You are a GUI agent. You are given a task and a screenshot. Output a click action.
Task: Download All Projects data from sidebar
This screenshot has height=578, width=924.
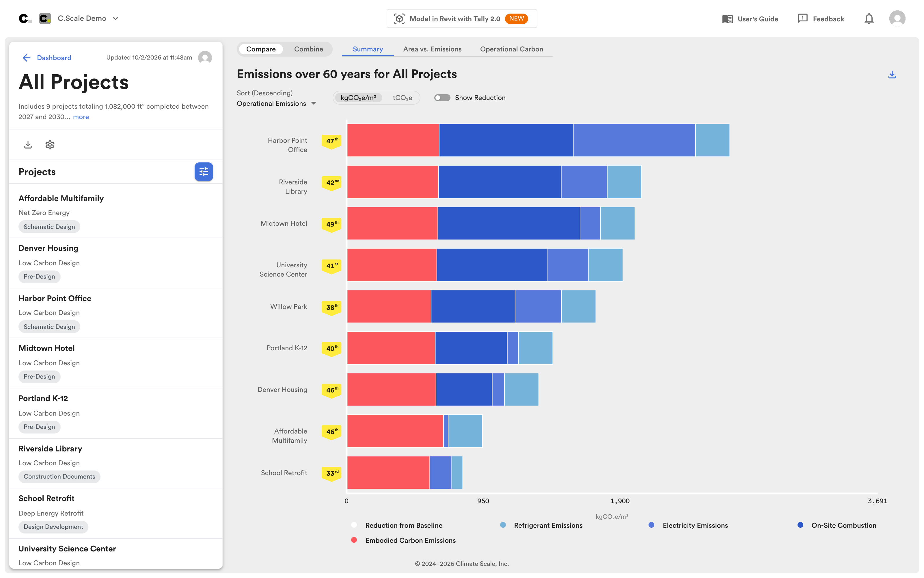[x=28, y=145]
